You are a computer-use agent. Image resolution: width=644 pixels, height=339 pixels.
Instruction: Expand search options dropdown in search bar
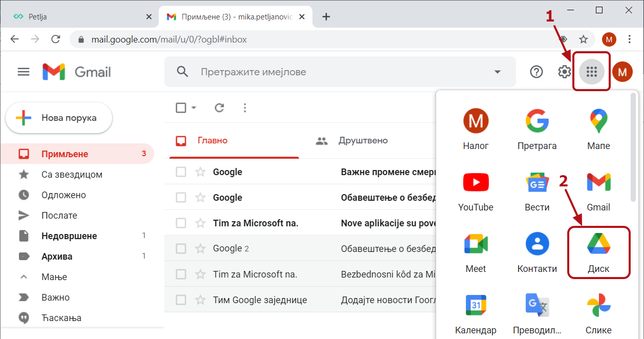point(497,72)
